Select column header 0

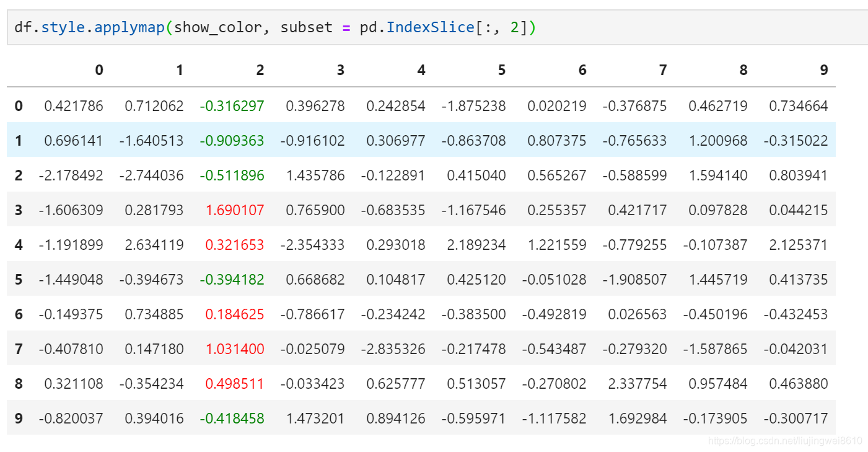coord(99,70)
